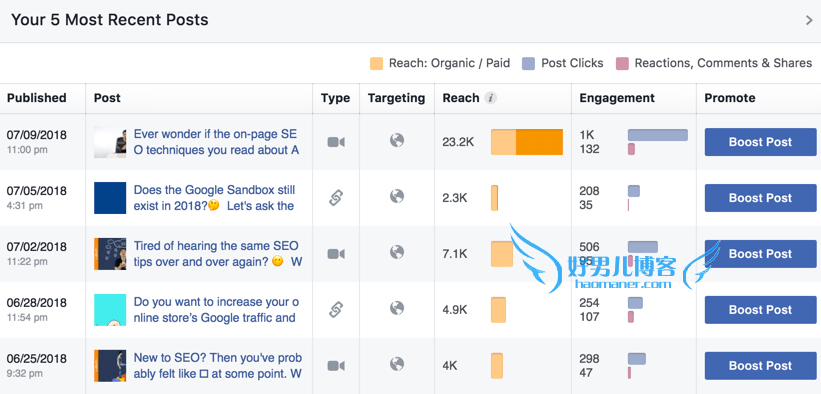This screenshot has height=394, width=821.
Task: Click the 23.2K reach bar of the top post
Action: click(x=527, y=142)
